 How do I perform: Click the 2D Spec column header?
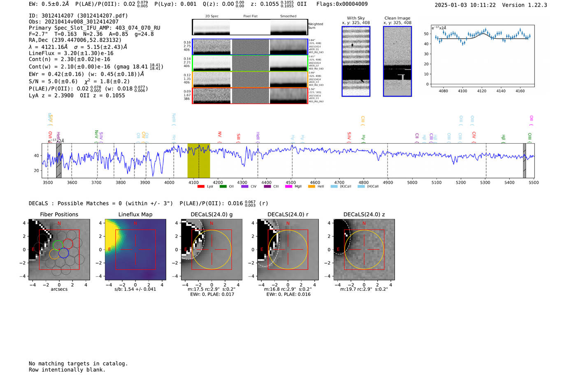pyautogui.click(x=212, y=16)
